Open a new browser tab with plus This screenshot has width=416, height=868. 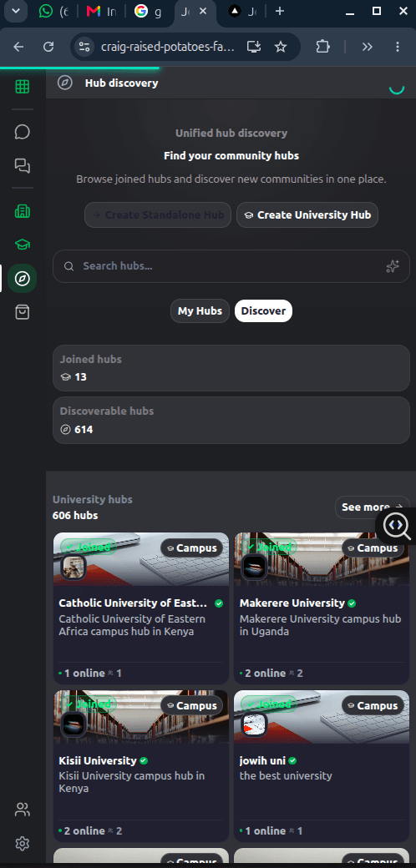pos(280,11)
